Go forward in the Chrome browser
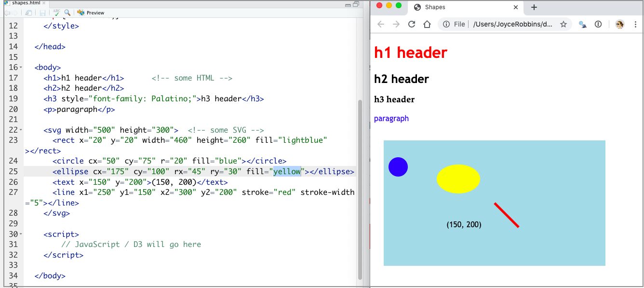Viewport: 644px width, 288px height. [396, 24]
